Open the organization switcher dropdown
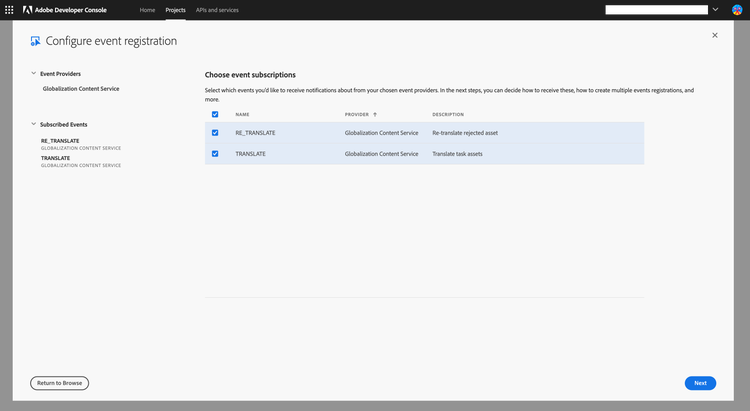The image size is (750, 411). pyautogui.click(x=715, y=9)
